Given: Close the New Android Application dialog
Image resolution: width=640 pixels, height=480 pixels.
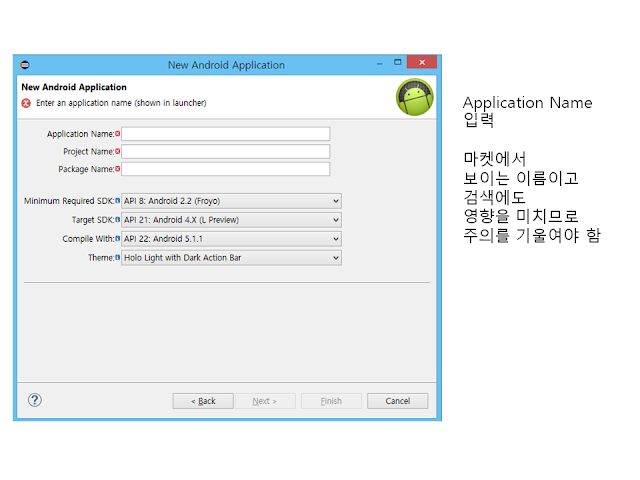Looking at the screenshot, I should click(422, 62).
